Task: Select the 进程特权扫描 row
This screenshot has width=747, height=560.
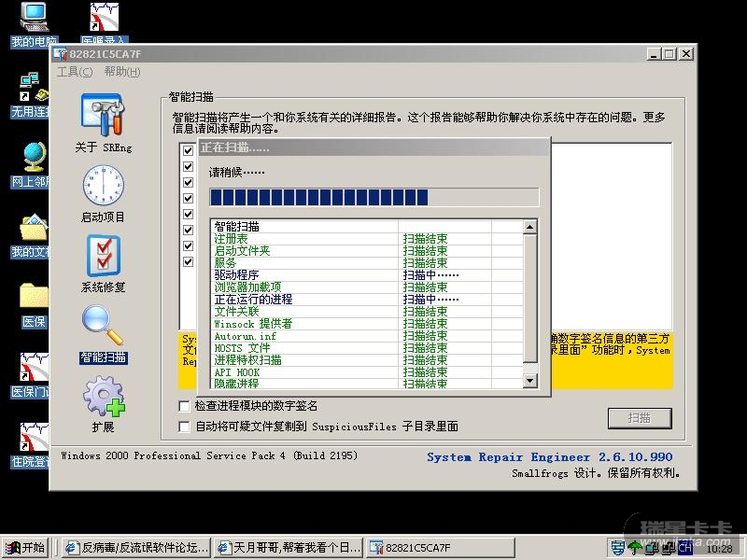Action: tap(367, 360)
